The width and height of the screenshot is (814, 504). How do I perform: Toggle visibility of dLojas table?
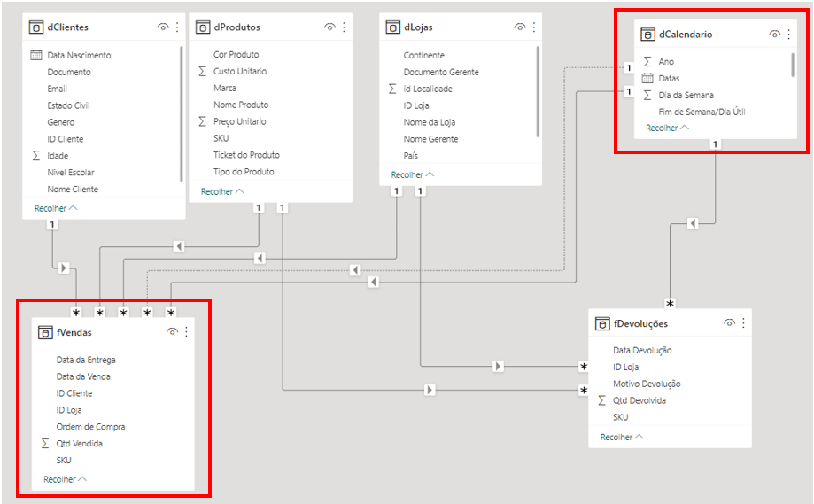coord(520,27)
